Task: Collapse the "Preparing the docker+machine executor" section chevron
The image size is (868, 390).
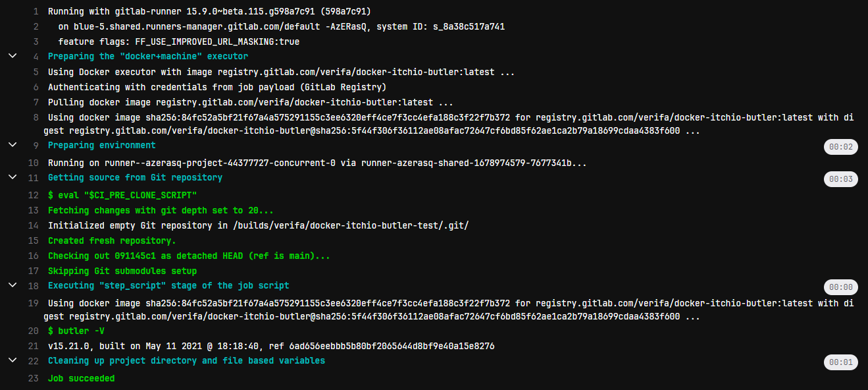Action: tap(13, 56)
